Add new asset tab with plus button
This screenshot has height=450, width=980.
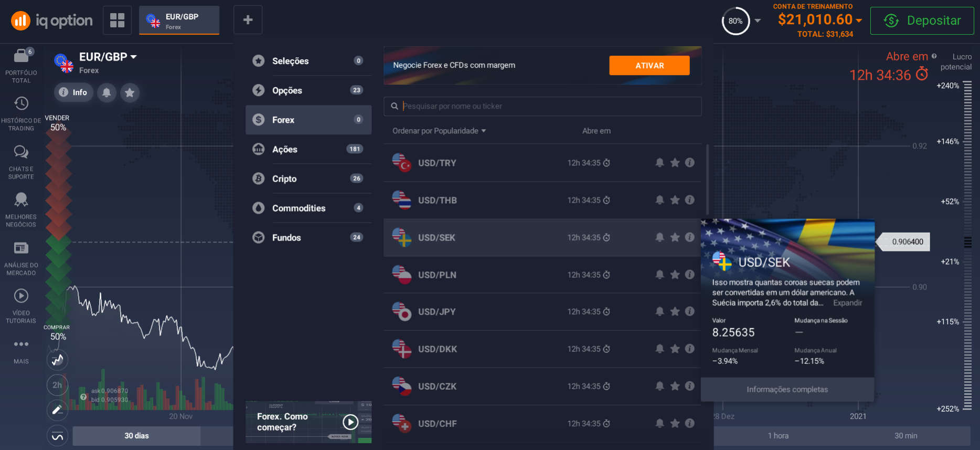248,20
